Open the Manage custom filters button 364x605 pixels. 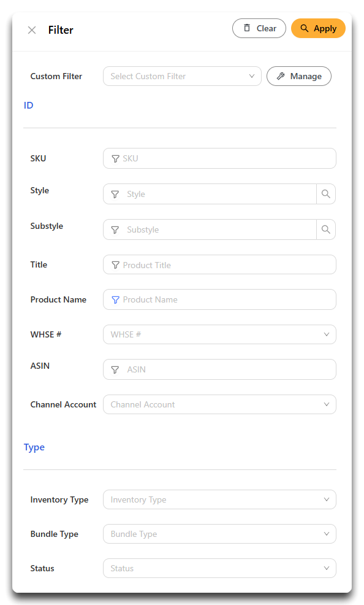[x=299, y=76]
